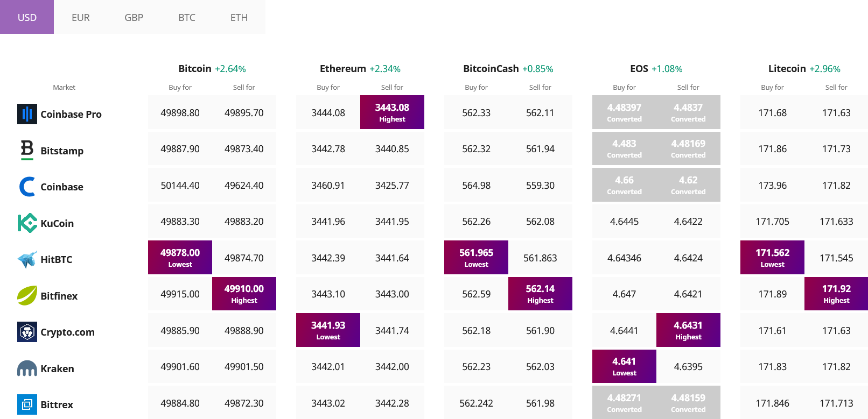Select Bitfinex highest Bitcoin price 49910.00

pos(244,294)
